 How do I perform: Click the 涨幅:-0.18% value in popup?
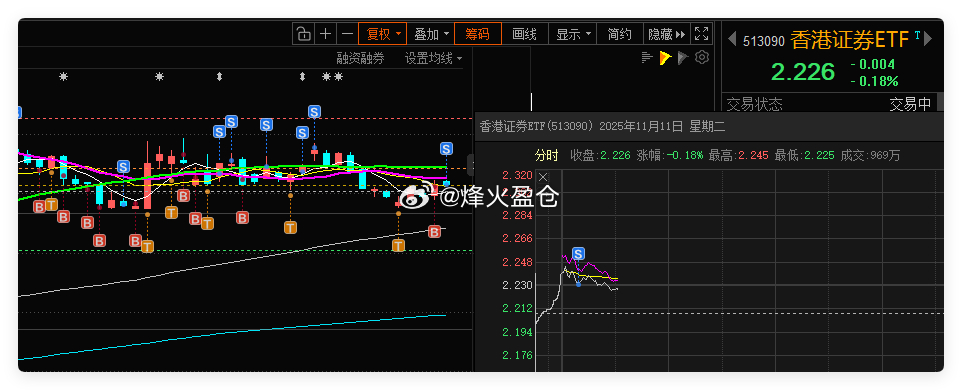tap(670, 155)
